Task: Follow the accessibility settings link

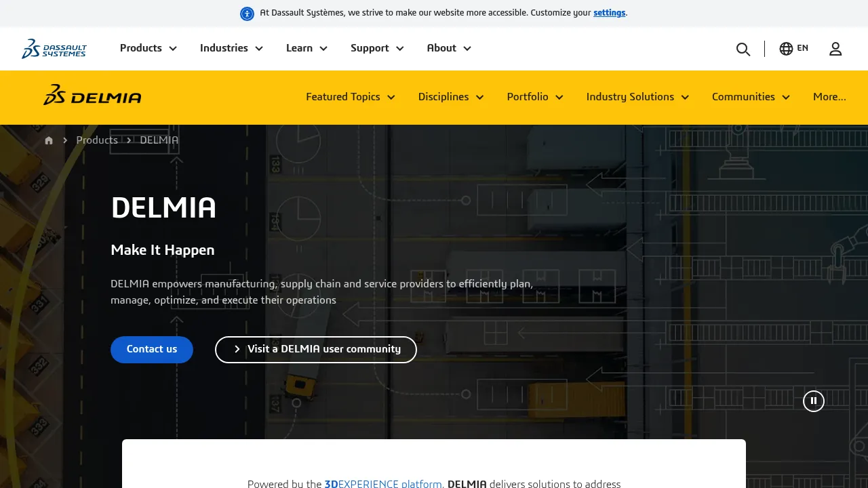Action: coord(609,13)
